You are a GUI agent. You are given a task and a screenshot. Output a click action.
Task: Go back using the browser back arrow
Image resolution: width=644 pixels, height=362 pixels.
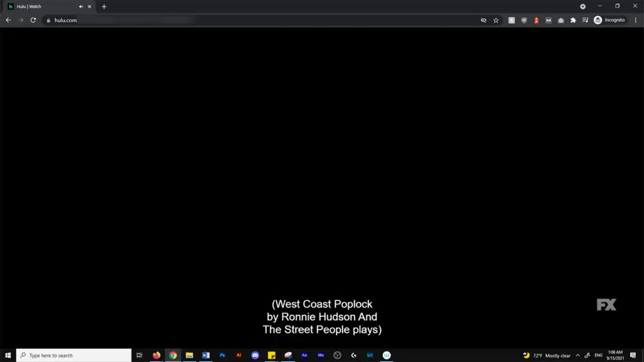pos(8,20)
